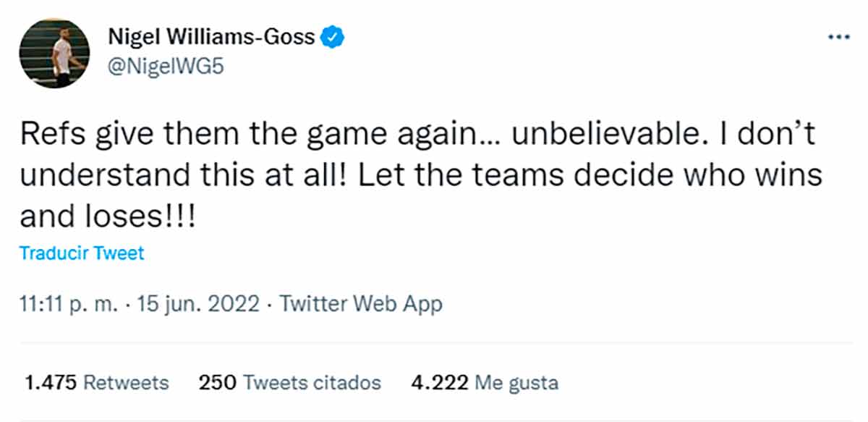868x422 pixels.
Task: View the Retweets list label
Action: pos(126,382)
